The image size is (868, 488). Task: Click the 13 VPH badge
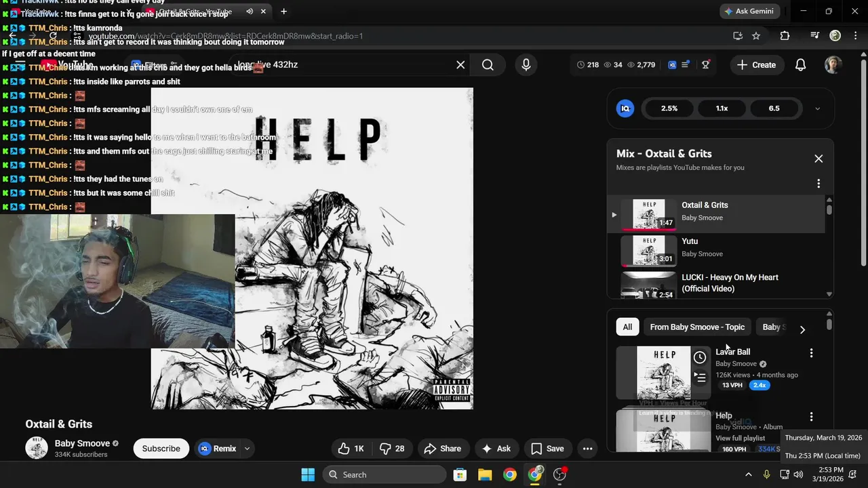click(x=732, y=385)
